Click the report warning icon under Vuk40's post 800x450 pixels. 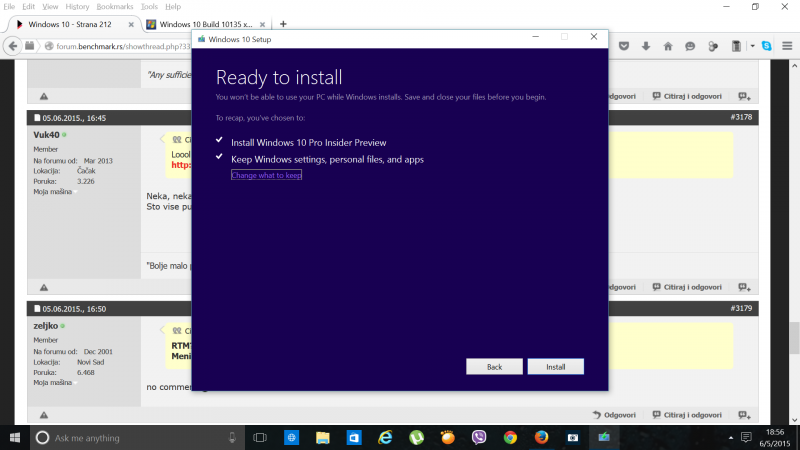coord(44,287)
